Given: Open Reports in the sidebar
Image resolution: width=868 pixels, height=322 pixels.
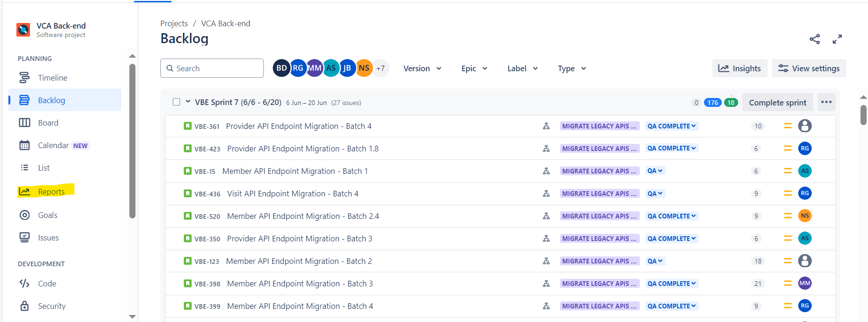Looking at the screenshot, I should (51, 192).
